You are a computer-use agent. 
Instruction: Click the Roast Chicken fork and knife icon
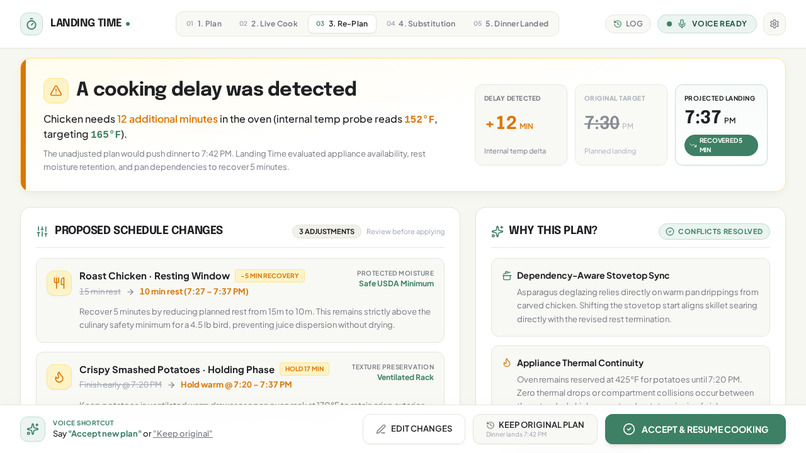click(59, 283)
